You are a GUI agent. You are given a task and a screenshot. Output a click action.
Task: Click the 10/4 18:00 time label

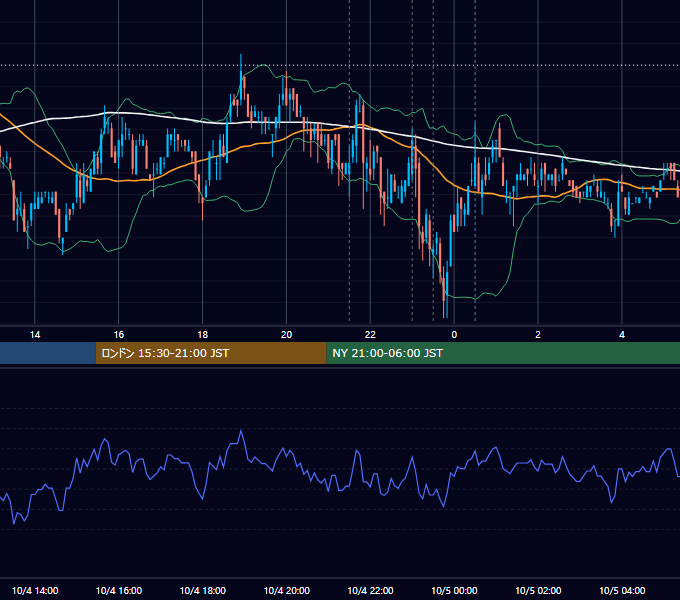tap(203, 590)
